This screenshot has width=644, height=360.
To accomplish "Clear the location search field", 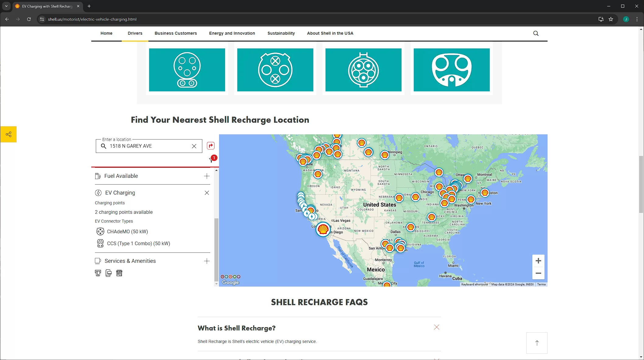I will 194,146.
